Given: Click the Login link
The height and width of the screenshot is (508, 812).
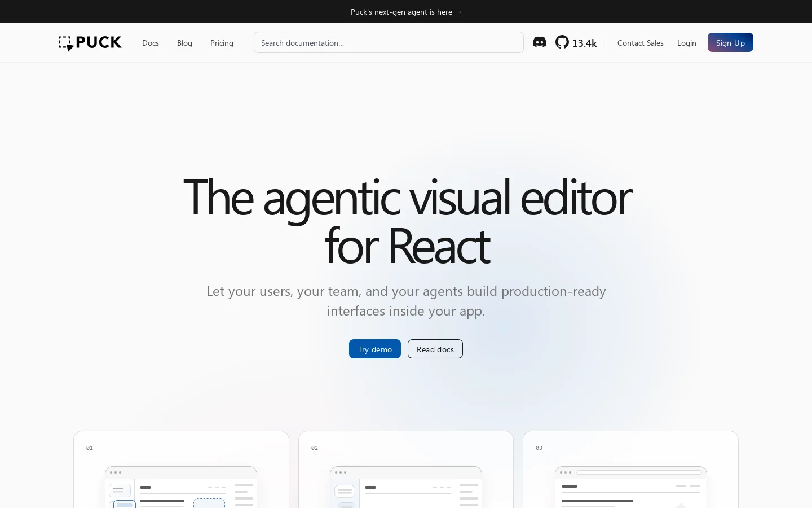Looking at the screenshot, I should [x=687, y=43].
